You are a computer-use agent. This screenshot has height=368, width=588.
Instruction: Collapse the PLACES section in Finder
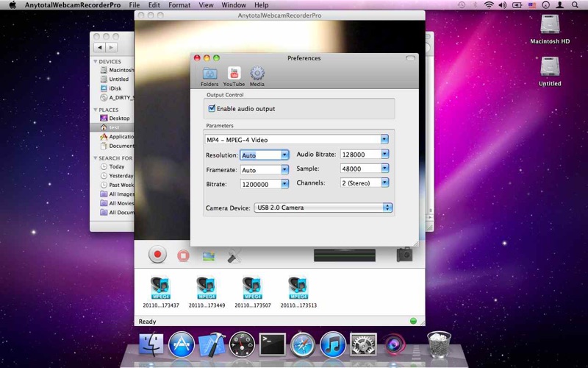pos(96,110)
